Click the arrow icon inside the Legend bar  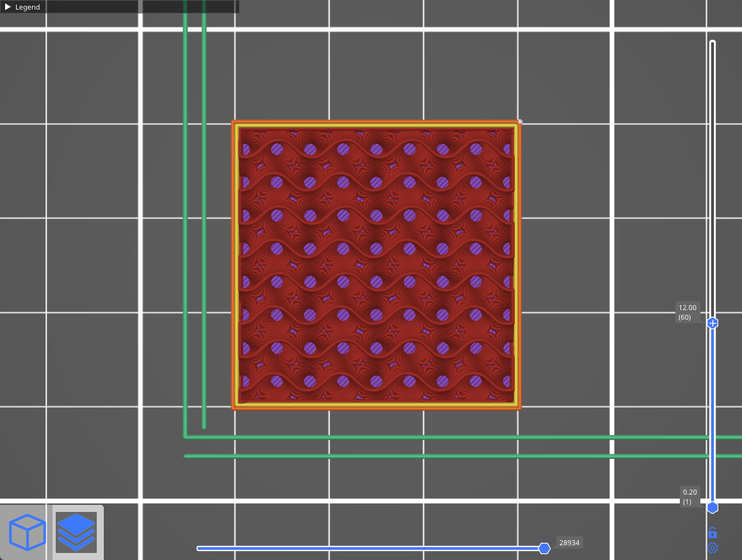tap(8, 6)
